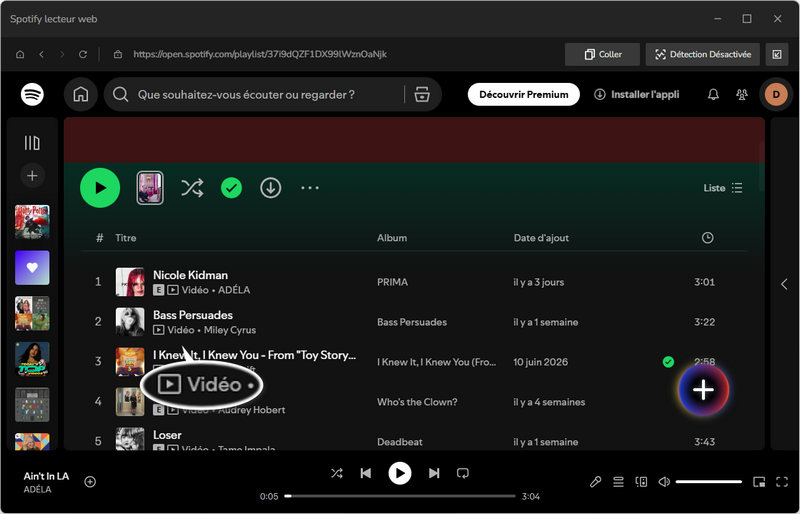Open Miley Cyrus artist link
Screen dimensions: 800x514
point(230,330)
